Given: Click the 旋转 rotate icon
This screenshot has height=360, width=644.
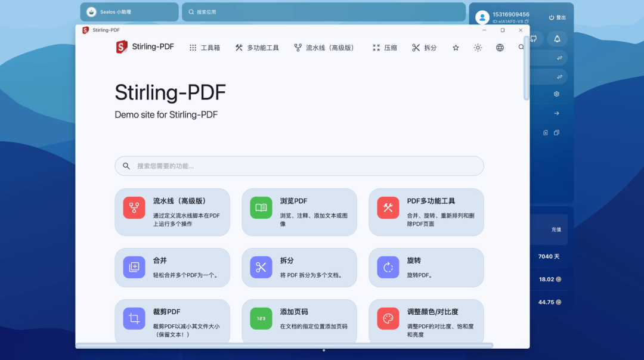Looking at the screenshot, I should (388, 267).
